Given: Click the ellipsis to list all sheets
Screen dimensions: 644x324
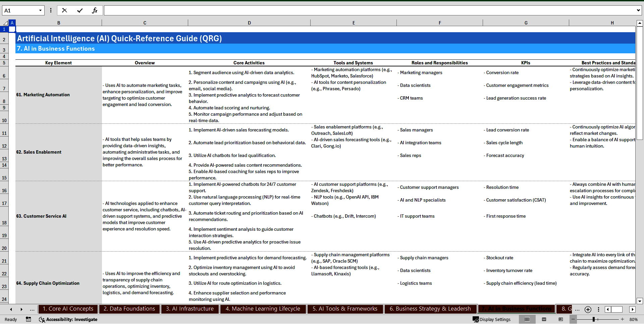Looking at the screenshot, I should point(32,309).
